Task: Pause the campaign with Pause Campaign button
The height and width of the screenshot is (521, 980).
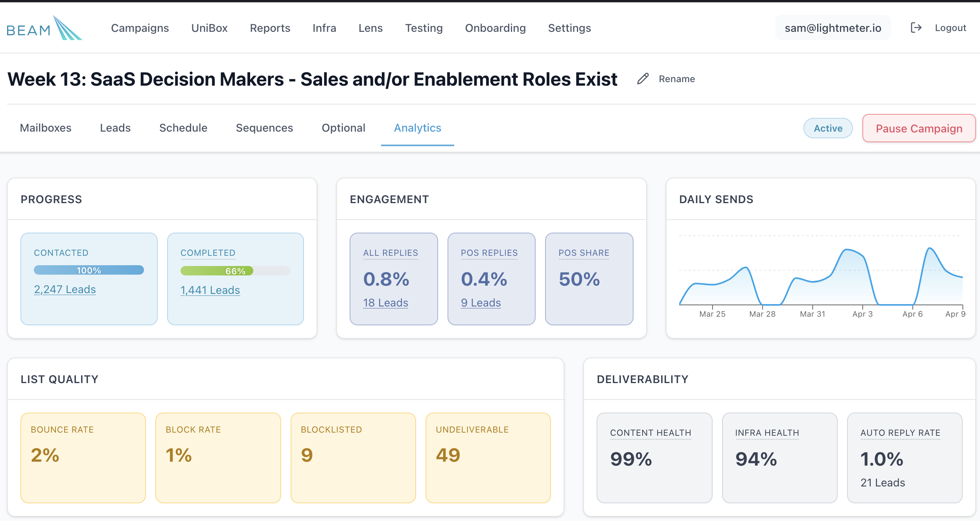Action: 919,128
